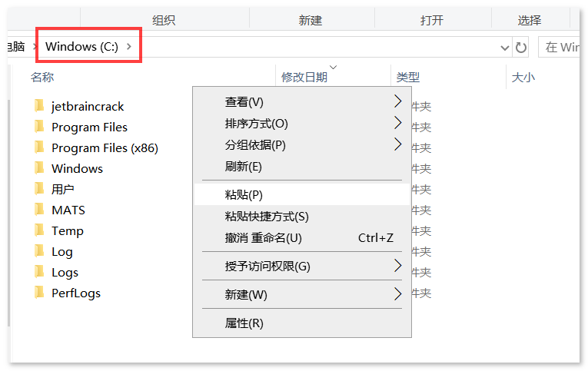Select the Log folder name

(x=62, y=252)
